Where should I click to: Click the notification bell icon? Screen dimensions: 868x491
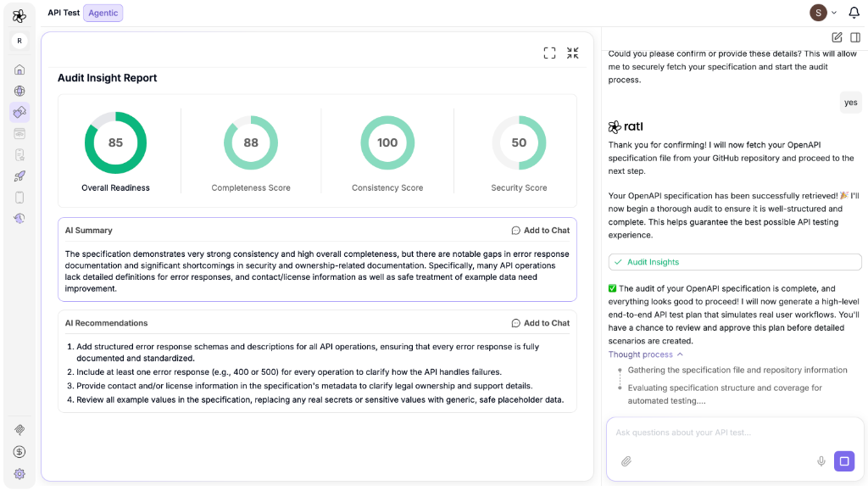tap(854, 13)
